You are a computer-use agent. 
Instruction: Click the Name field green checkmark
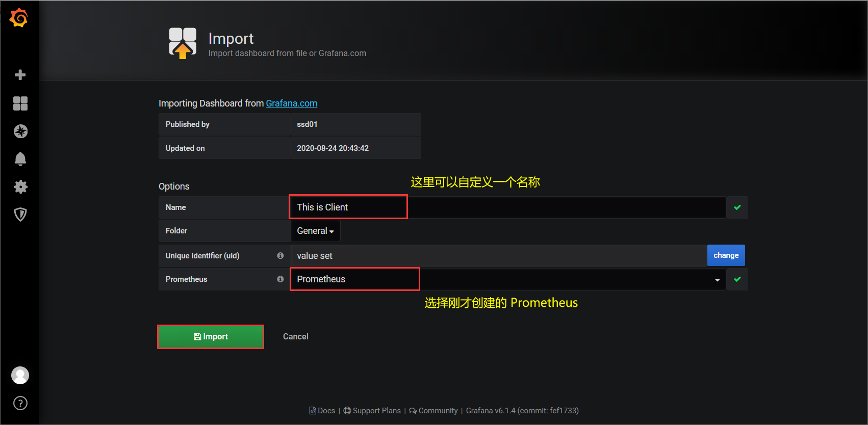(737, 207)
